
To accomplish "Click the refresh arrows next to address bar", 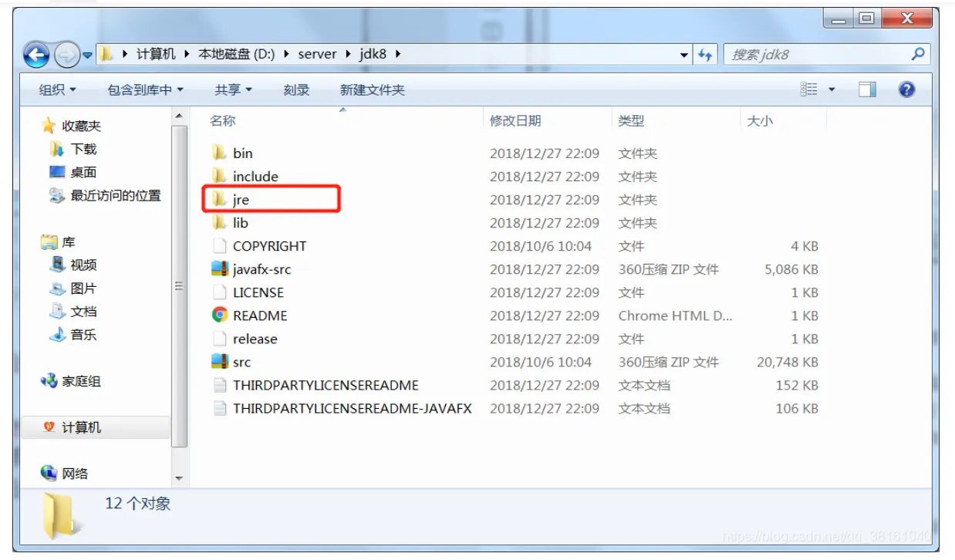I will click(x=705, y=55).
